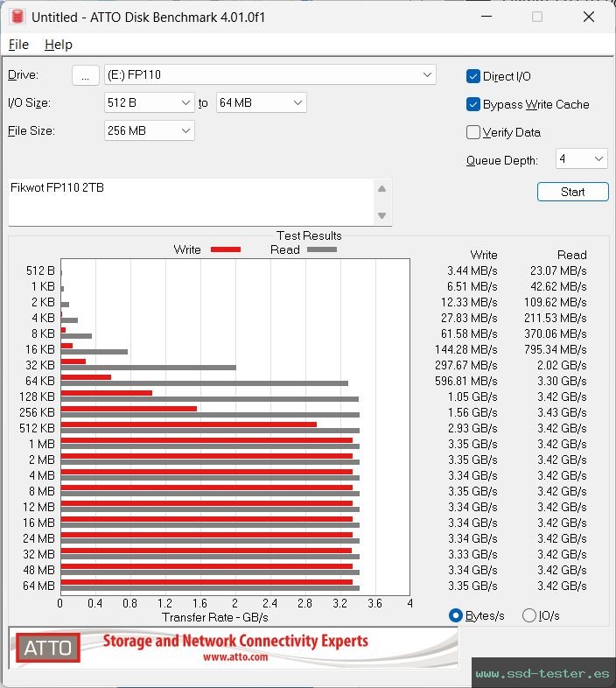
Task: Open the 64 MB I/O size end dropdown
Action: [x=261, y=102]
